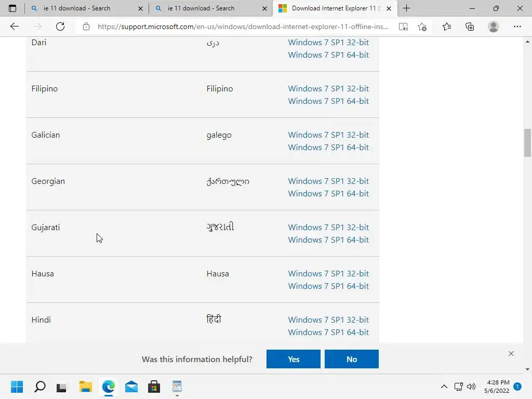Open File Explorer from taskbar

(x=86, y=387)
